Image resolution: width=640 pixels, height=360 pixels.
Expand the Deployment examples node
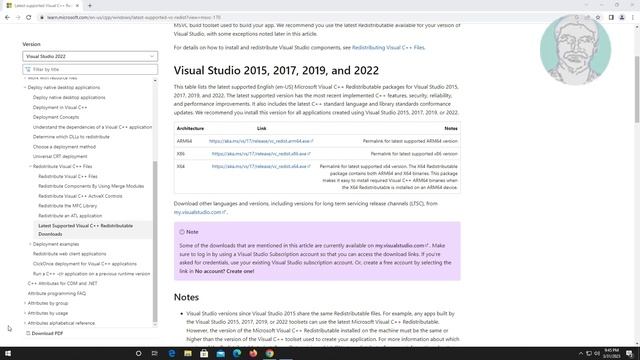point(30,244)
